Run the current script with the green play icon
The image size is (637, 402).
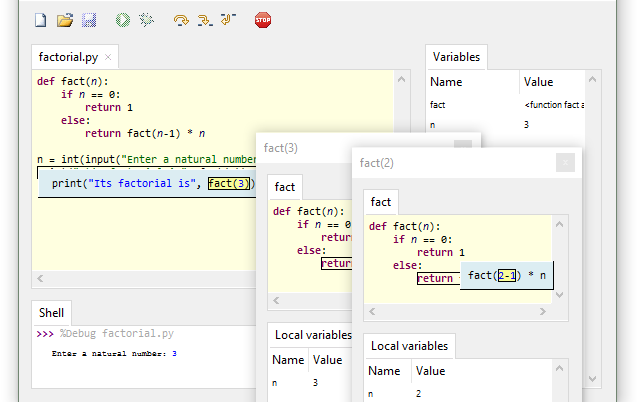(x=122, y=19)
